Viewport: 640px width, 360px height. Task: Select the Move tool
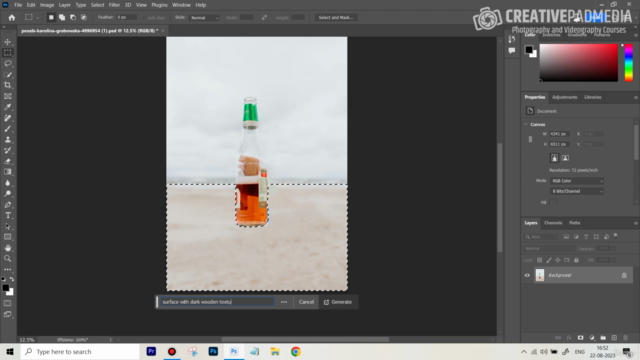tap(8, 42)
